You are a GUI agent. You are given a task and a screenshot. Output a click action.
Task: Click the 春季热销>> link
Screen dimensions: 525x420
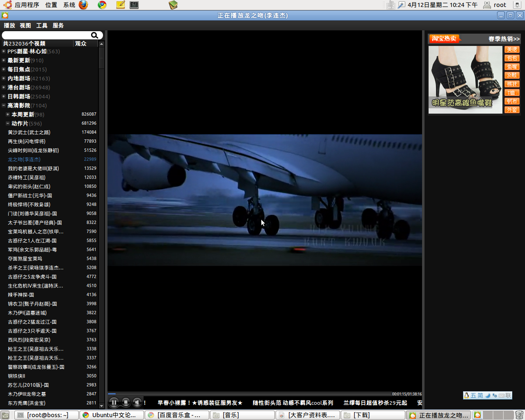(504, 39)
